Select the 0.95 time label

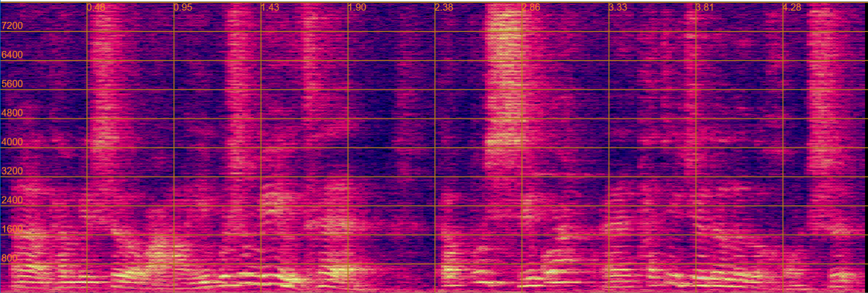[183, 7]
